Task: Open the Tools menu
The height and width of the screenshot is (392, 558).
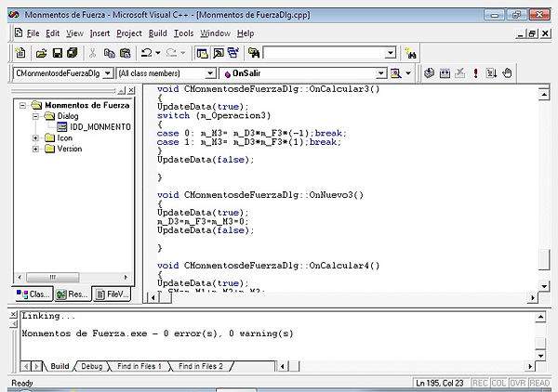Action: pyautogui.click(x=183, y=33)
